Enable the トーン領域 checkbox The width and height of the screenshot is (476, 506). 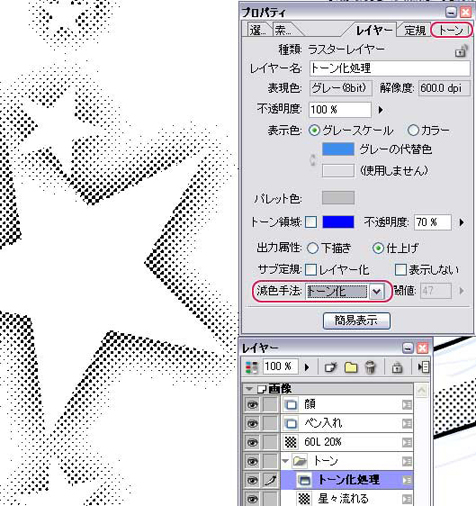click(311, 222)
